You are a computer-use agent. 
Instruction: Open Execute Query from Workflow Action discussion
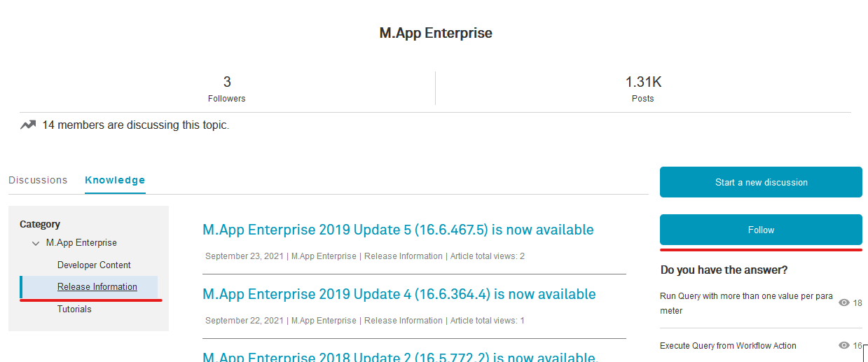pos(728,345)
